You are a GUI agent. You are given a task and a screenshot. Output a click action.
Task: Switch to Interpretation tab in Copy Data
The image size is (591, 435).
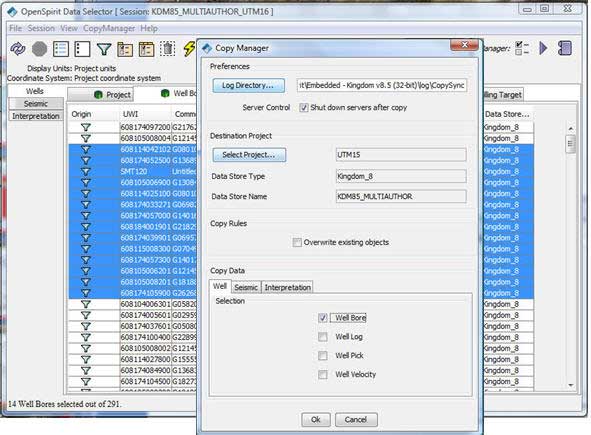coord(288,288)
